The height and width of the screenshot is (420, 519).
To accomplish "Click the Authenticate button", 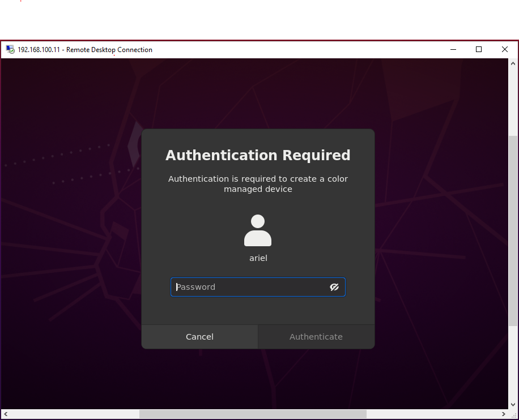I will point(316,337).
